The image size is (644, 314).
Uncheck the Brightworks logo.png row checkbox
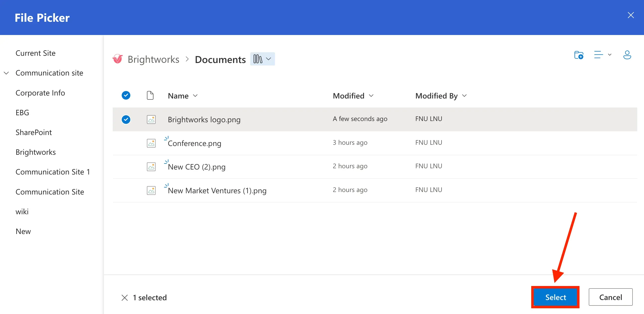click(x=126, y=119)
